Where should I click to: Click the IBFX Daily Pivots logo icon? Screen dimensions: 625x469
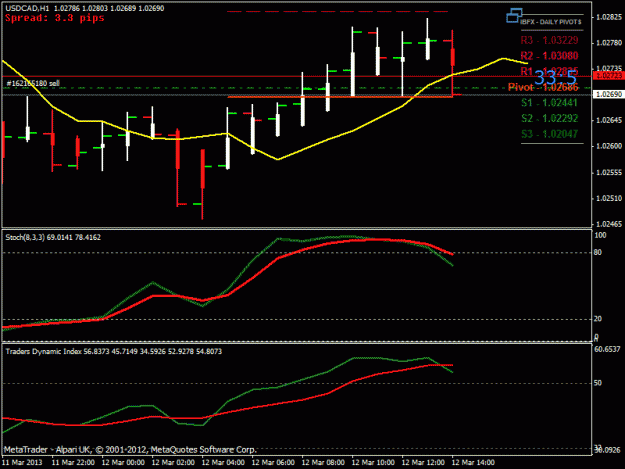coord(514,16)
